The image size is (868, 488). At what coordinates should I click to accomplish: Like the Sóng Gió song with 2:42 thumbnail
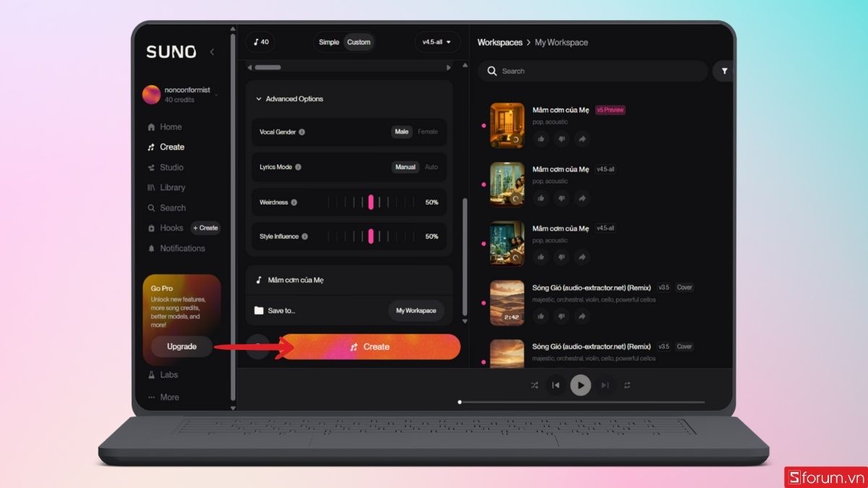click(x=540, y=316)
